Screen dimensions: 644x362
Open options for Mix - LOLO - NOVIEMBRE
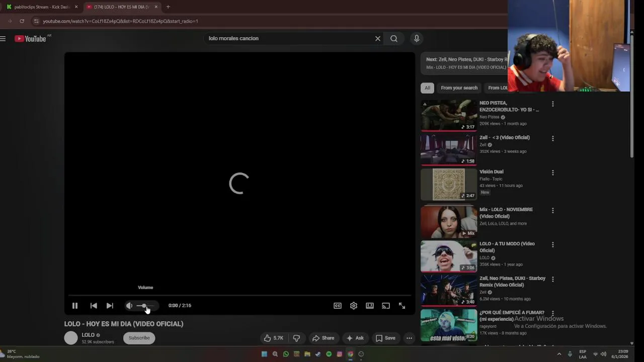[x=553, y=211]
